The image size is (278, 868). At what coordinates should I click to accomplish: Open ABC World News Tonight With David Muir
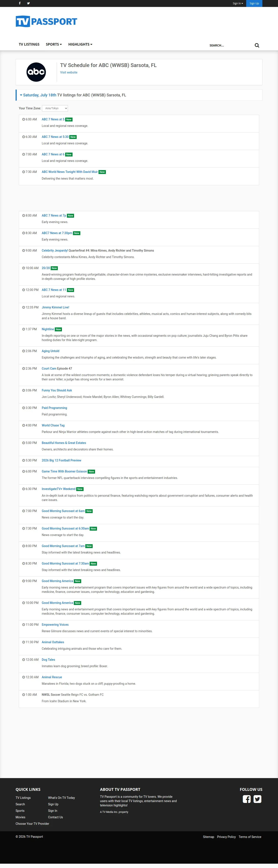click(x=69, y=172)
